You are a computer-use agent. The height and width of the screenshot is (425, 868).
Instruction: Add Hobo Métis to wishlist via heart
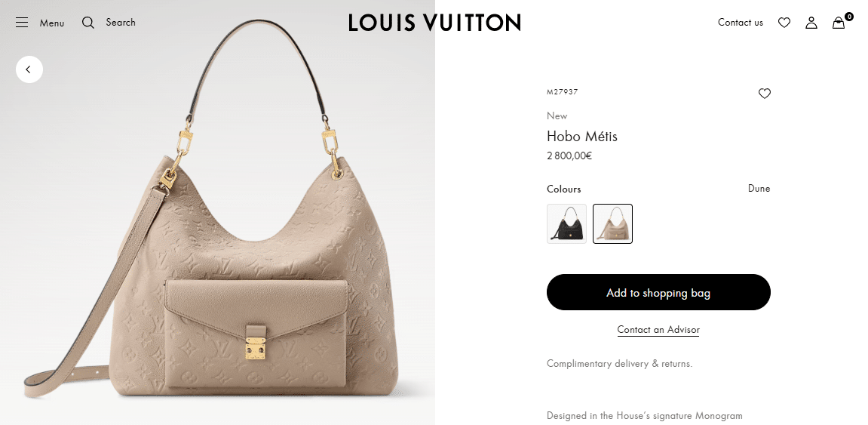(x=765, y=94)
